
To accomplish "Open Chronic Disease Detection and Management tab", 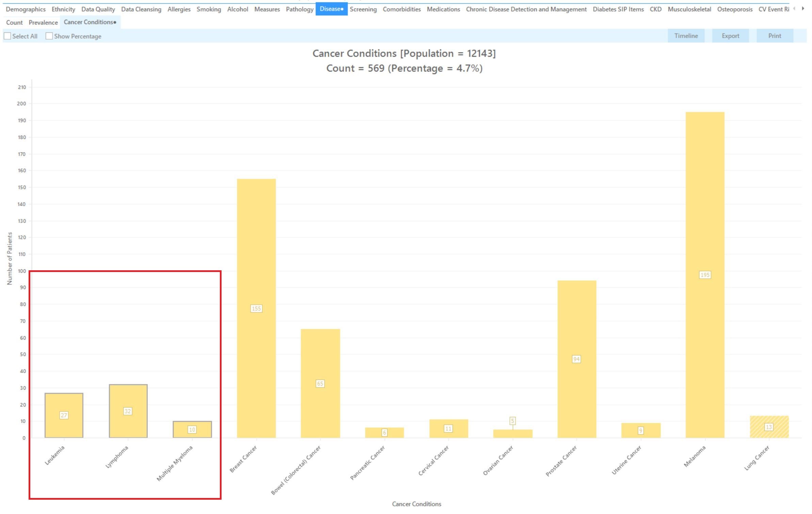I will pyautogui.click(x=526, y=9).
